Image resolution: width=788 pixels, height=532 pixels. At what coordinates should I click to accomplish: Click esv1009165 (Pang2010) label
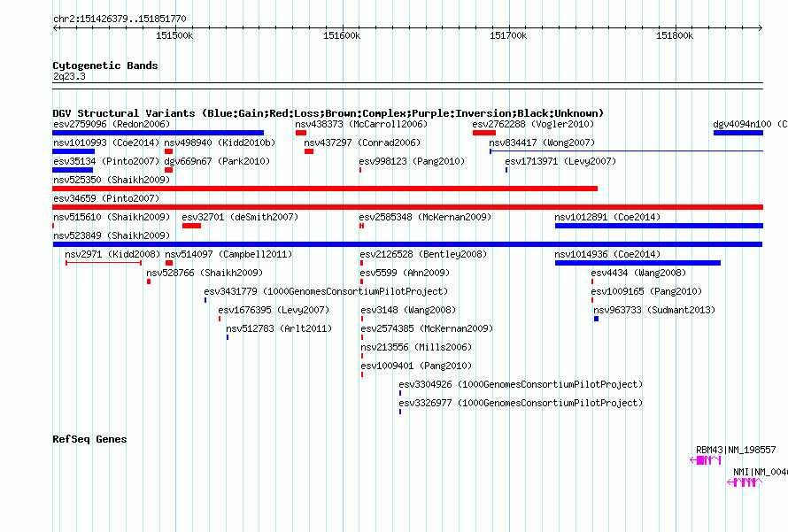tap(646, 291)
